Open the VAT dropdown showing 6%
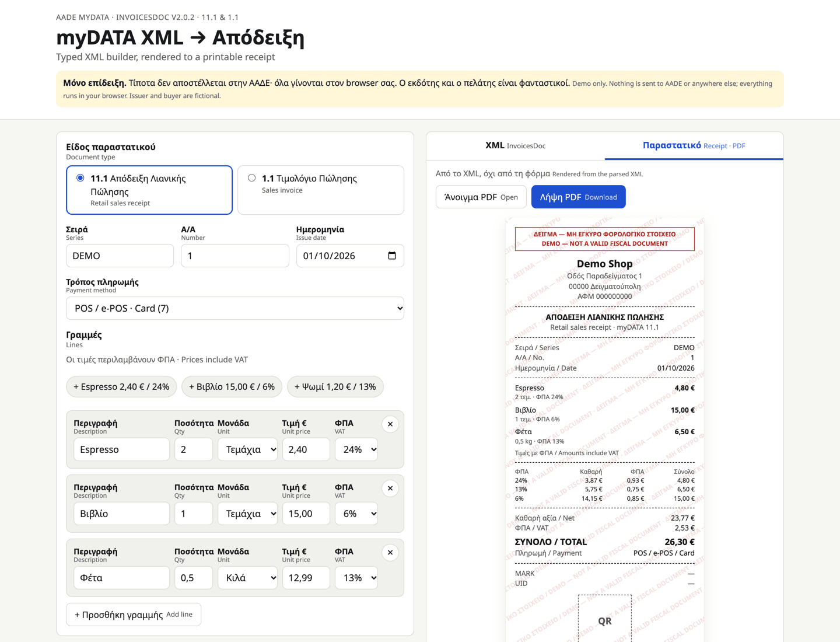Image resolution: width=840 pixels, height=642 pixels. click(356, 514)
